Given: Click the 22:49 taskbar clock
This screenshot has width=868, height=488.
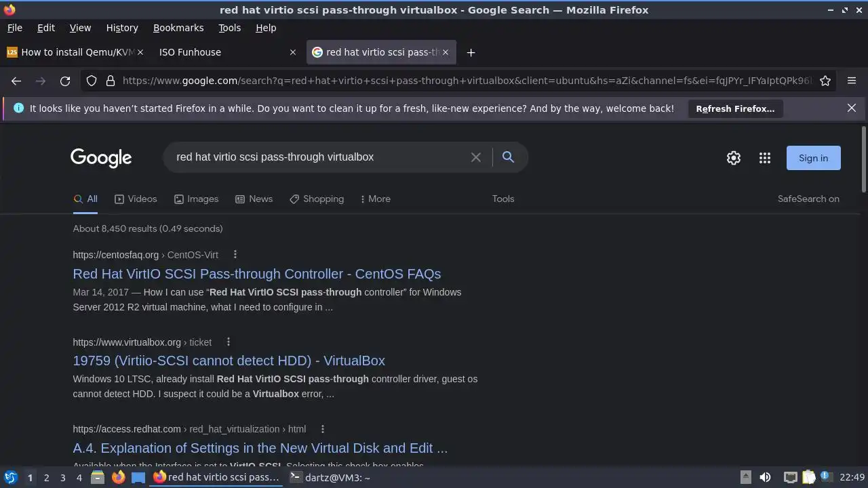Looking at the screenshot, I should click(852, 477).
